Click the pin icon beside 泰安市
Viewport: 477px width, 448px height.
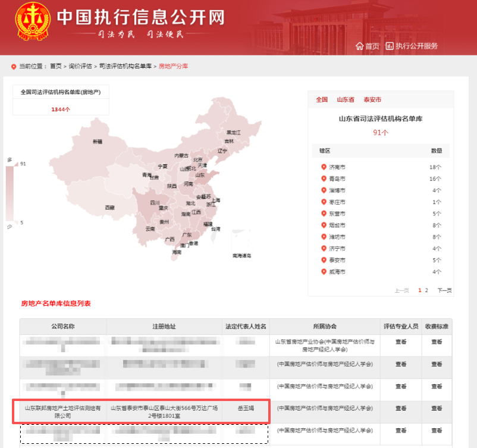tap(324, 260)
